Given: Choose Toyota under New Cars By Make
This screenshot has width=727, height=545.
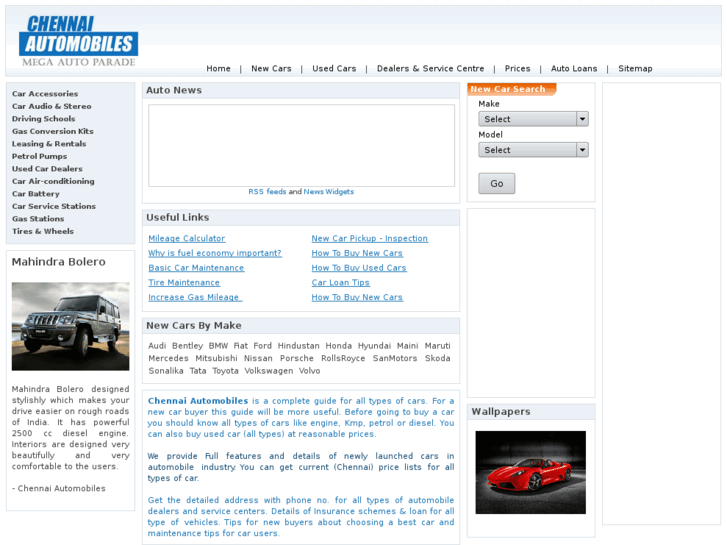Looking at the screenshot, I should (225, 371).
